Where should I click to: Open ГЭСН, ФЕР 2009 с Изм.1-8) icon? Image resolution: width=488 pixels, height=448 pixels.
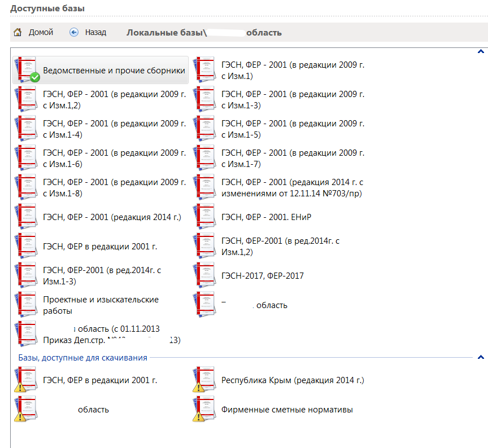(26, 187)
